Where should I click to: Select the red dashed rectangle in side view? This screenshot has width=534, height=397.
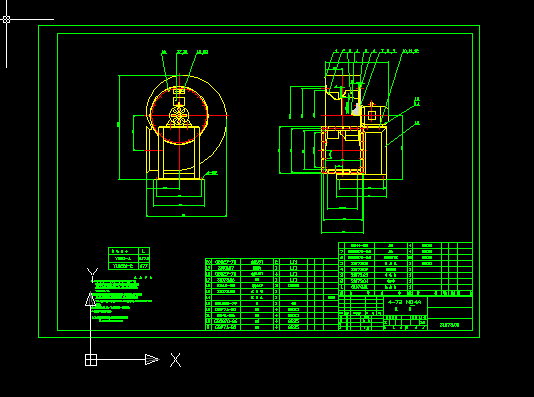pyautogui.click(x=343, y=150)
